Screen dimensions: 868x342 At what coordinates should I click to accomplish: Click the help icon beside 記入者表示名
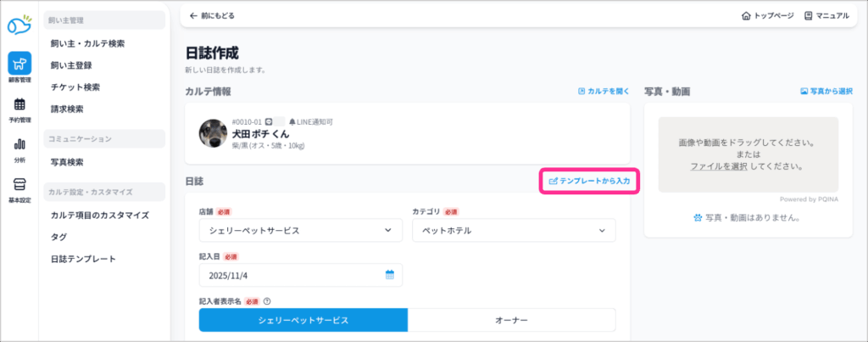(x=267, y=300)
